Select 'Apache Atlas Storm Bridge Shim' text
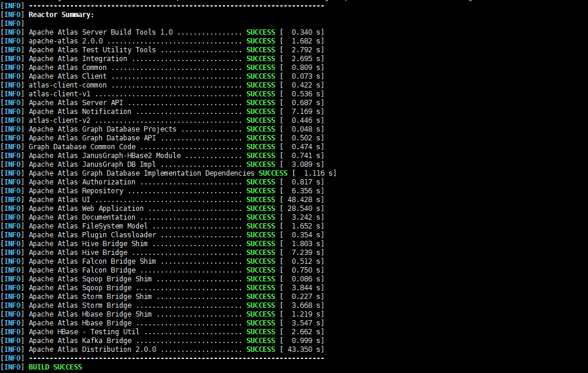This screenshot has width=588, height=373. pyautogui.click(x=90, y=297)
